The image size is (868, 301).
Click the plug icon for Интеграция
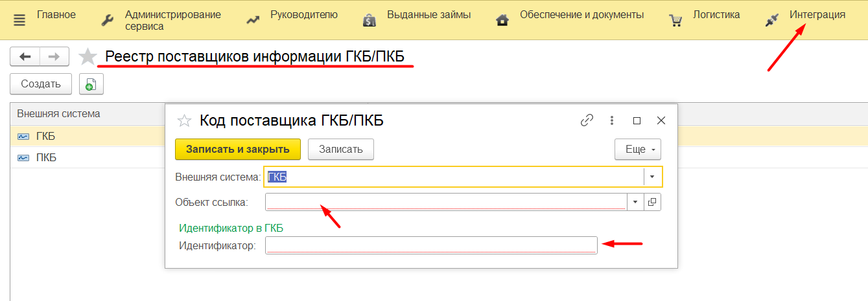pyautogui.click(x=771, y=20)
